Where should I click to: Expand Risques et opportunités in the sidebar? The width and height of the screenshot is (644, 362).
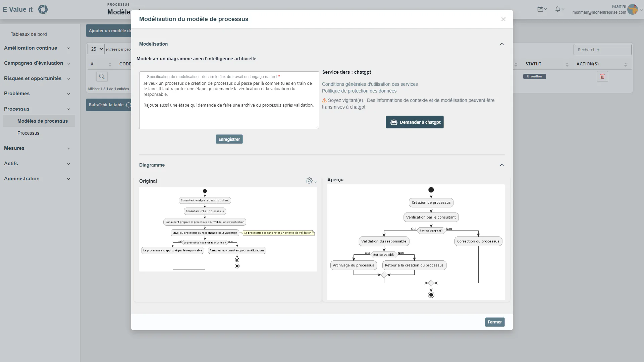click(37, 78)
